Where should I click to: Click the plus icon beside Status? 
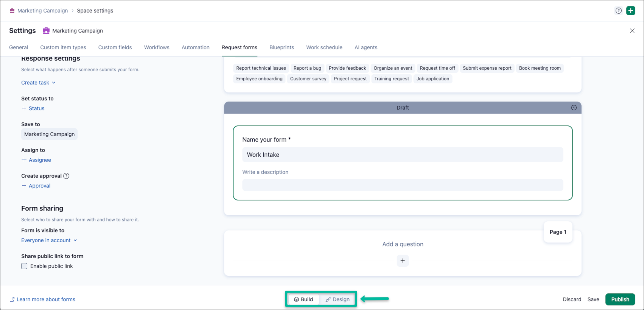click(24, 108)
